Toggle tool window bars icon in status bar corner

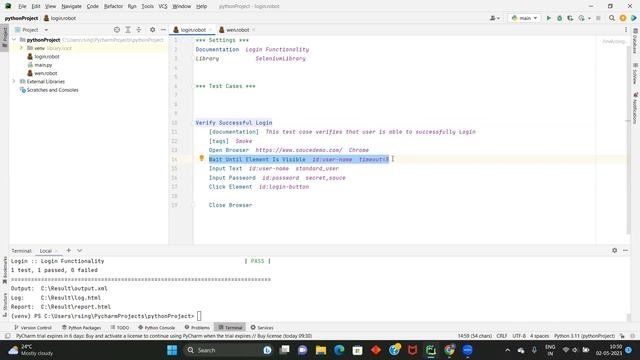pos(7,336)
